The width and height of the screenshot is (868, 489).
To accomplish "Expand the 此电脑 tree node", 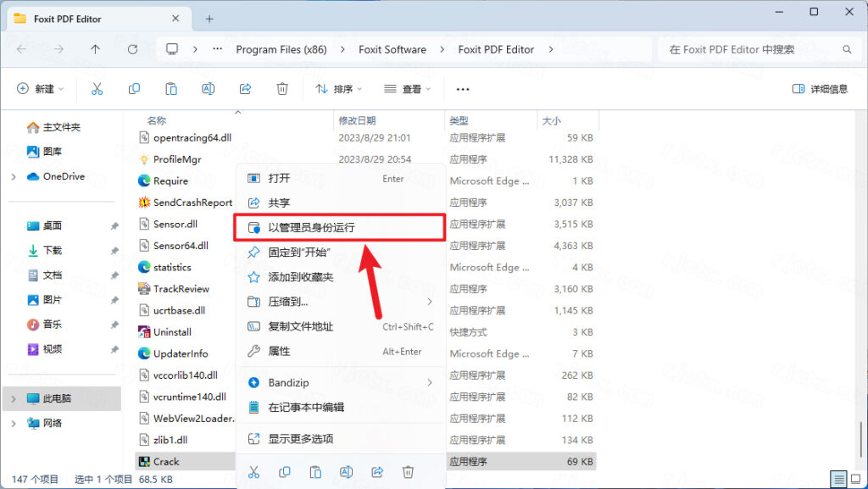I will (x=14, y=398).
